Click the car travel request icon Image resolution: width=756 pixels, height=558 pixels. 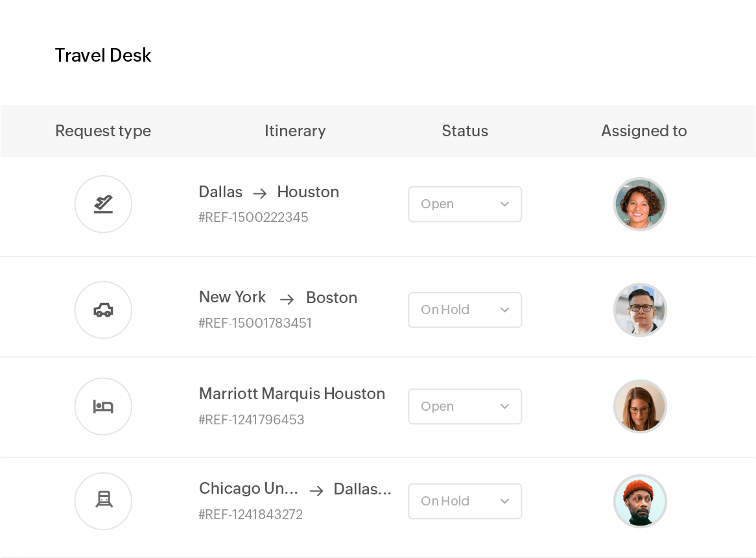103,309
